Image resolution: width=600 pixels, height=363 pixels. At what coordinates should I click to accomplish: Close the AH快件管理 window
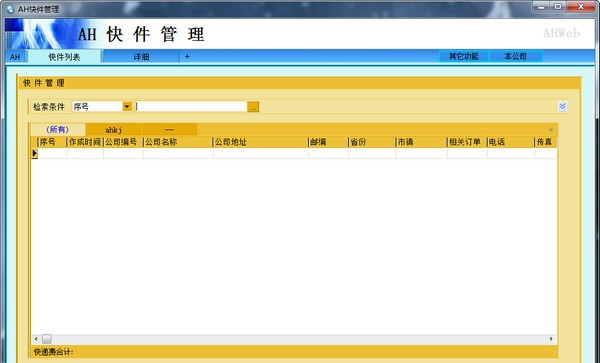pyautogui.click(x=581, y=7)
